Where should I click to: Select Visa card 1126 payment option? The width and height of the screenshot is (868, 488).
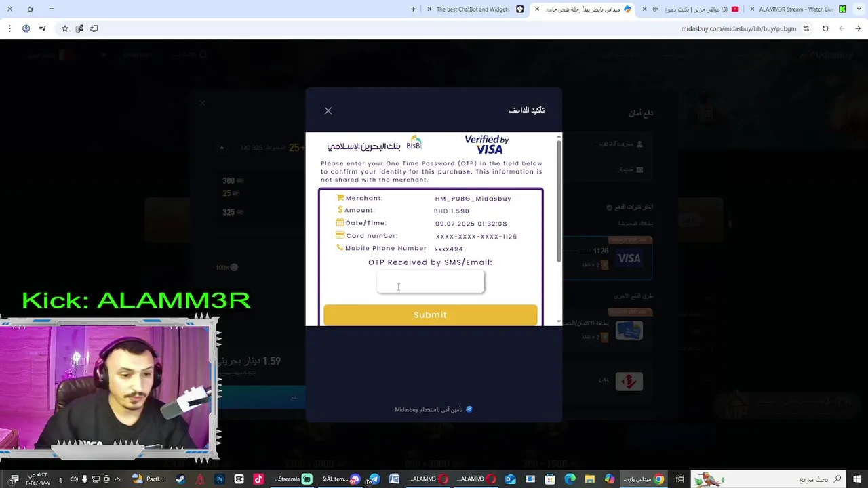tap(608, 258)
